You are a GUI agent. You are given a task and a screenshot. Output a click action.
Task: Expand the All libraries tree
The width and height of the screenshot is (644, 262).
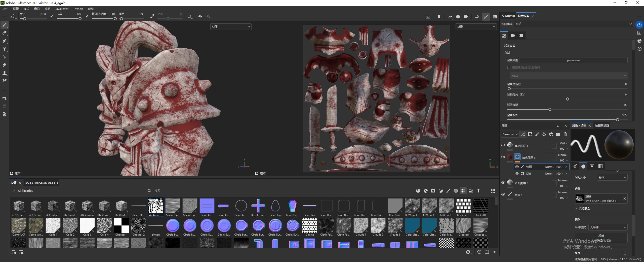(x=14, y=191)
